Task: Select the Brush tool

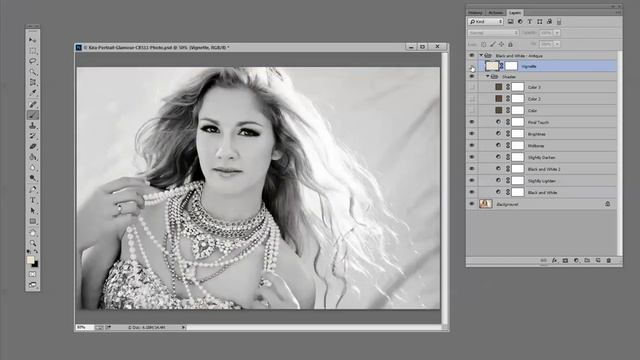Action: click(x=32, y=115)
